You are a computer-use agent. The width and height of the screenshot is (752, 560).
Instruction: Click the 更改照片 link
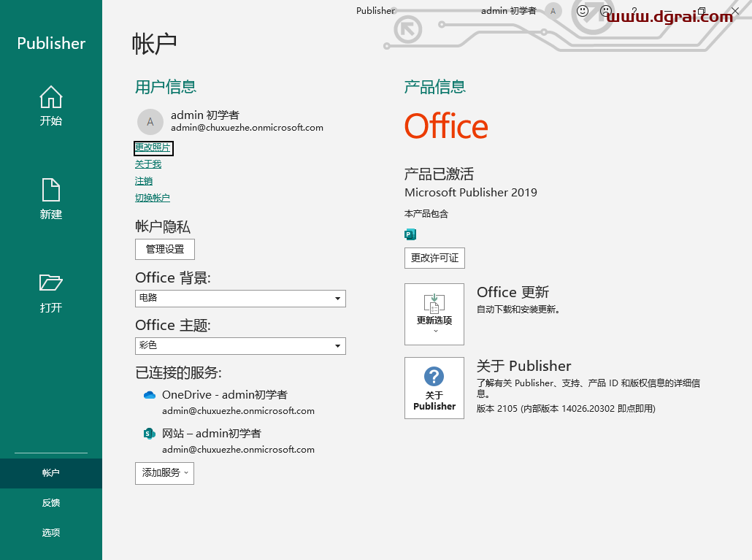click(x=153, y=147)
